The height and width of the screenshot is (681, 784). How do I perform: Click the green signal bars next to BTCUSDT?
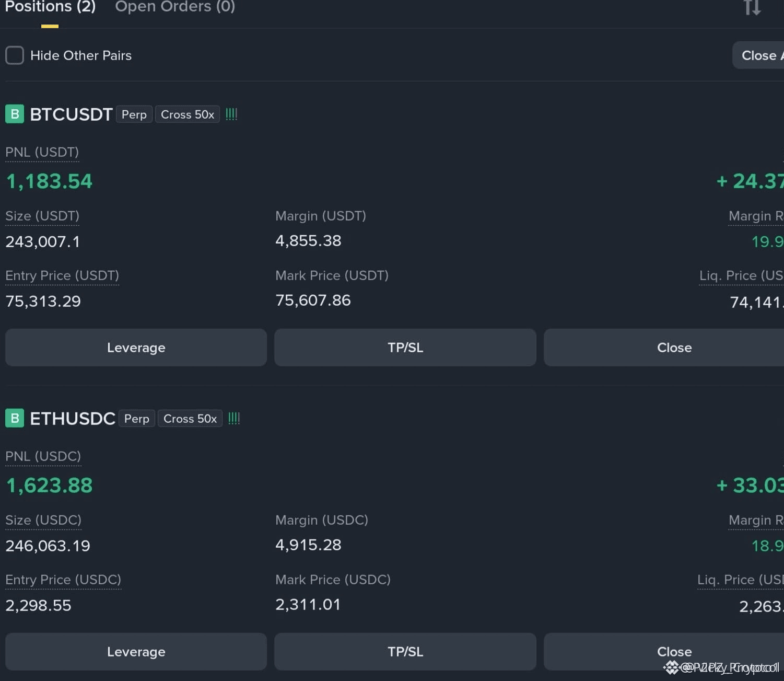231,114
